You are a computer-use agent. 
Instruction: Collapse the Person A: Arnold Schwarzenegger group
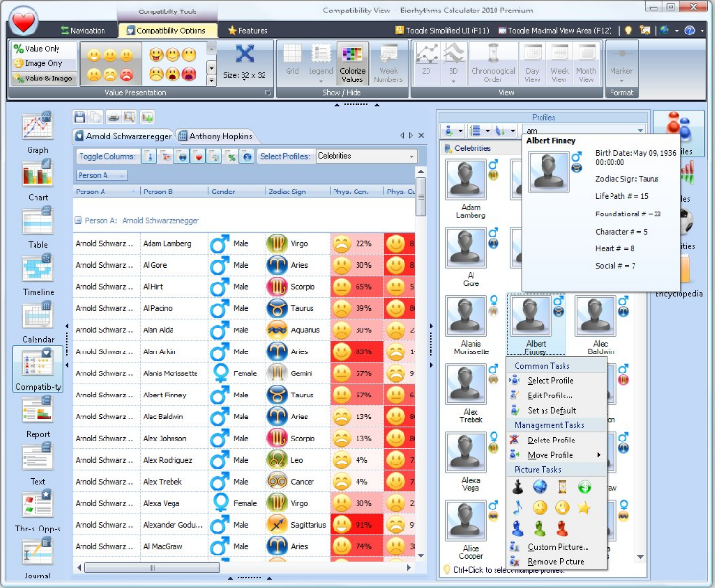click(78, 220)
